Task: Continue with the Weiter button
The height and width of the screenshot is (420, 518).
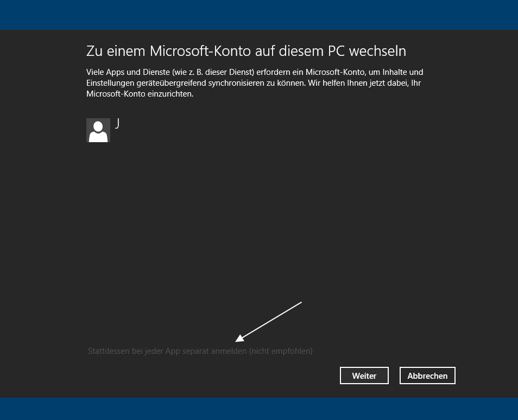Action: click(364, 376)
